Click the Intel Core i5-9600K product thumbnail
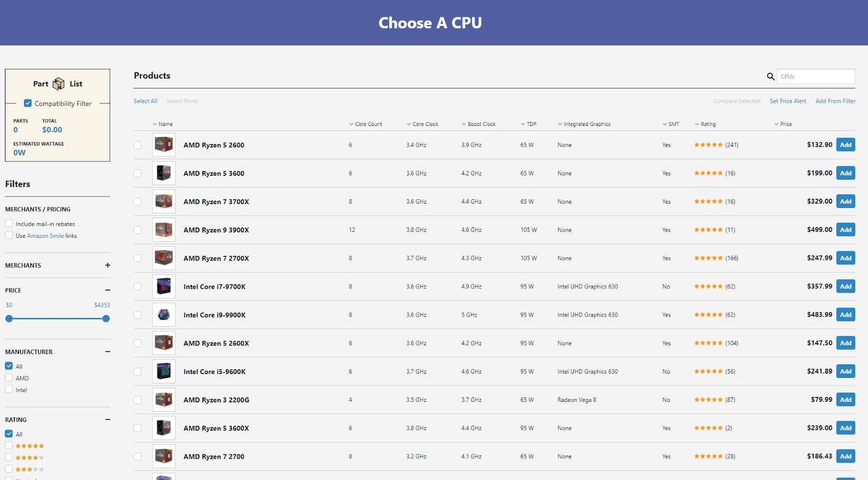The height and width of the screenshot is (480, 868). [163, 371]
